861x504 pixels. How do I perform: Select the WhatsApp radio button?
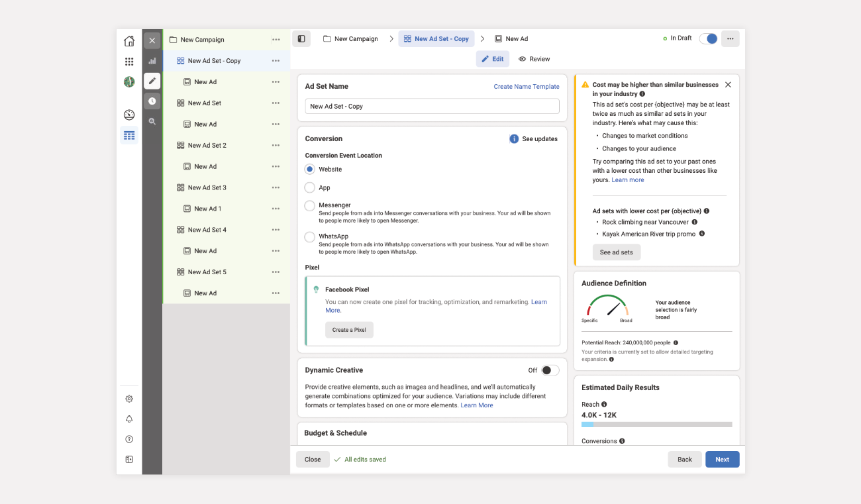(x=310, y=236)
